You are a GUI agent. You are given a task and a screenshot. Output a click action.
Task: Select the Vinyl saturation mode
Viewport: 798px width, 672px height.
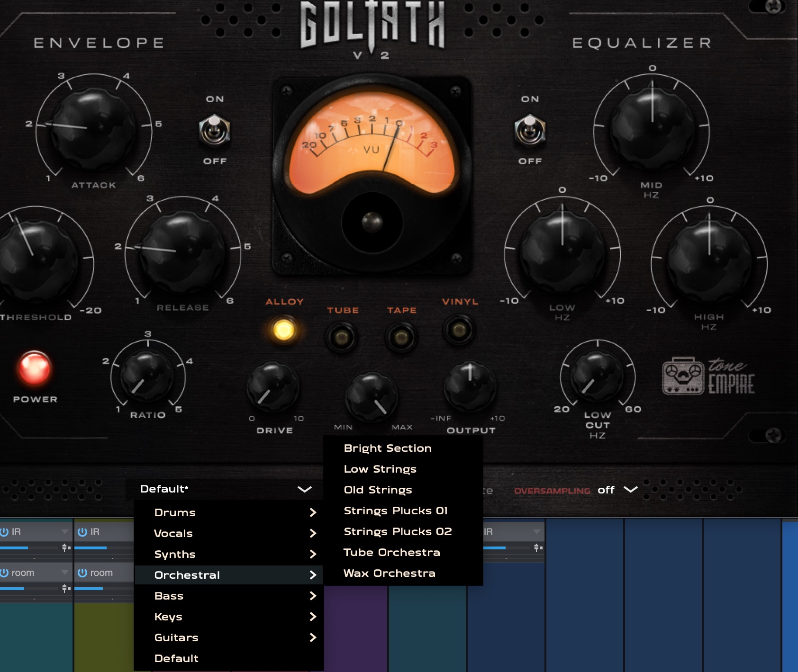coord(459,330)
